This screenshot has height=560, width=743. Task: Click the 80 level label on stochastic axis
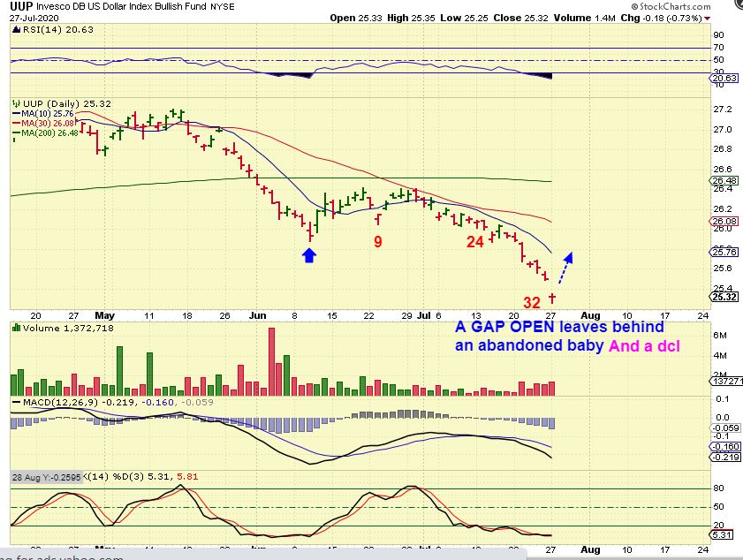(x=718, y=488)
